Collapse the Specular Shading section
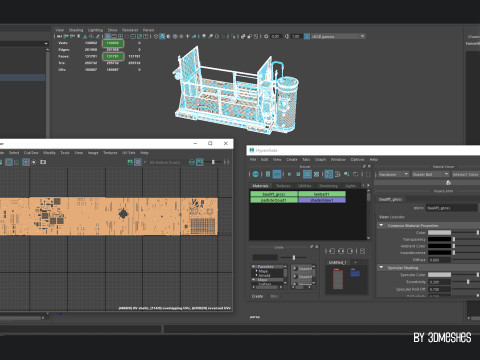 point(381,267)
